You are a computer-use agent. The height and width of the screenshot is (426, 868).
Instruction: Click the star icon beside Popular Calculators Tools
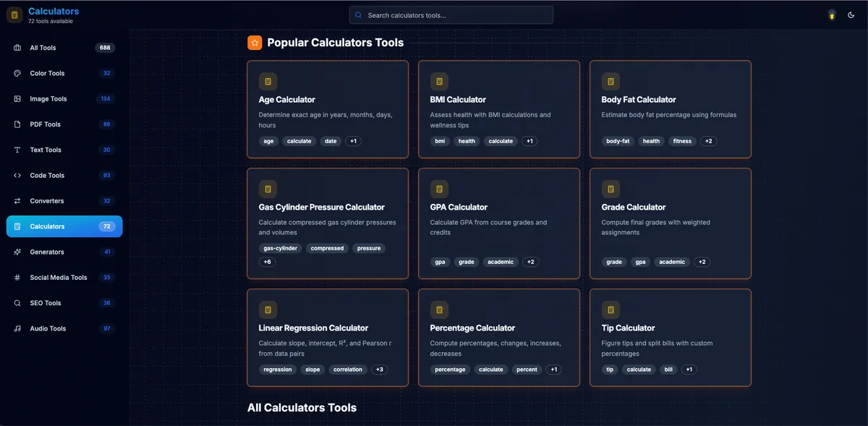[255, 43]
